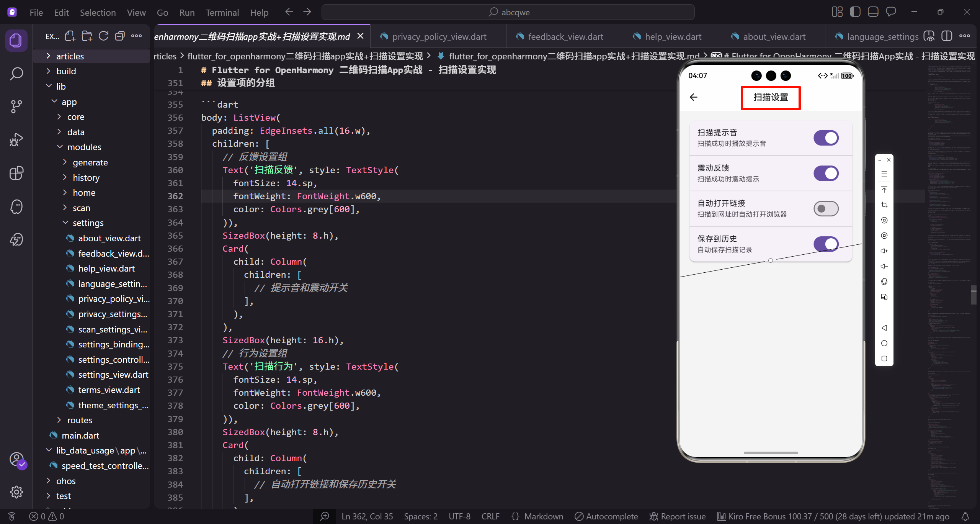This screenshot has height=524, width=980.
Task: Refresh the Explorer file tree
Action: tap(103, 36)
